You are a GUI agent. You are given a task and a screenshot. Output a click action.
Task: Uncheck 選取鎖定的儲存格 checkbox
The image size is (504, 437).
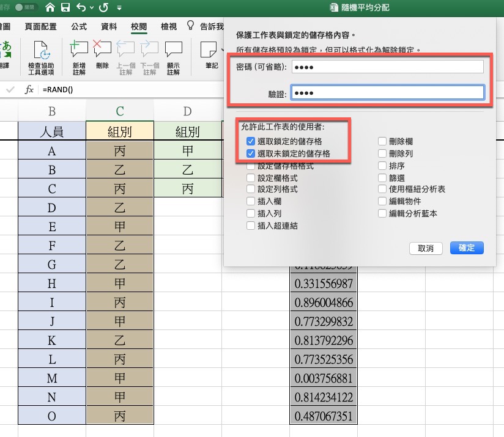(251, 142)
